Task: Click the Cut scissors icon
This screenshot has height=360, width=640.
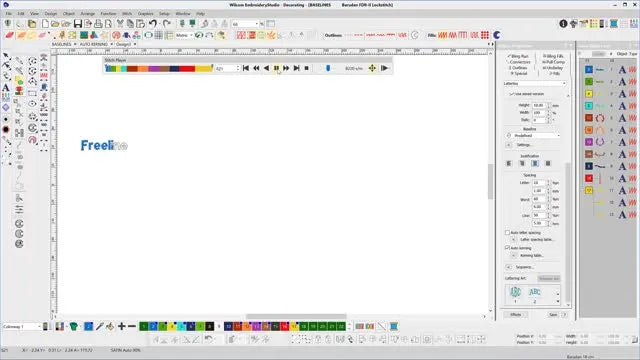Action: point(120,24)
